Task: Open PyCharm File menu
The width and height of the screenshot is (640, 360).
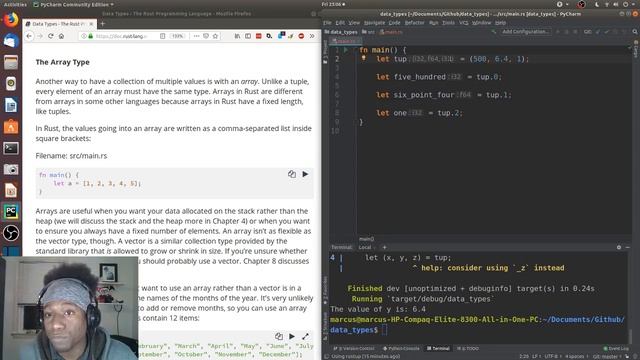Action: click(327, 23)
